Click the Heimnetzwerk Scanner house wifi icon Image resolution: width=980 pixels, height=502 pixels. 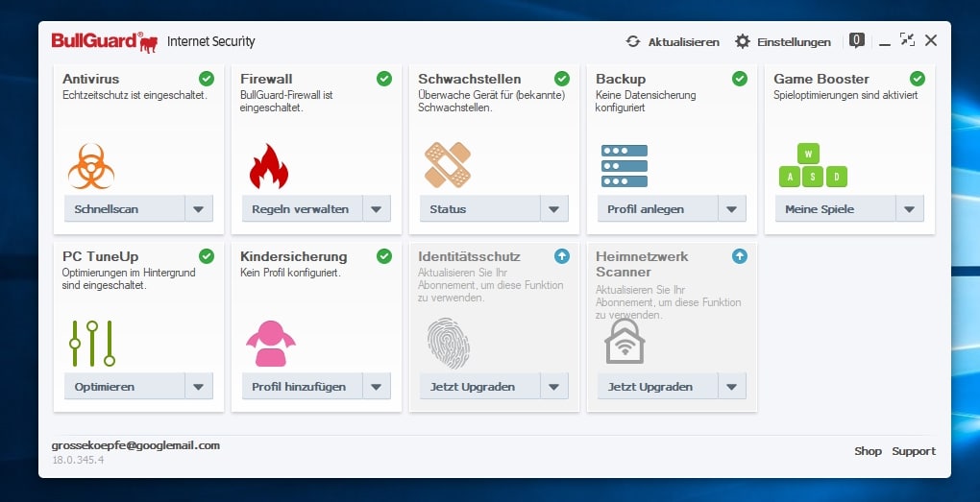[625, 342]
